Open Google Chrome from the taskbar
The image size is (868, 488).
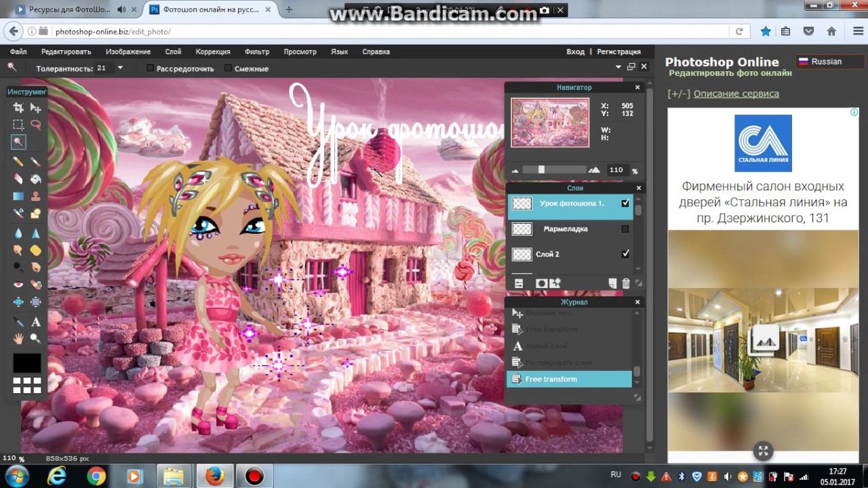pos(96,476)
